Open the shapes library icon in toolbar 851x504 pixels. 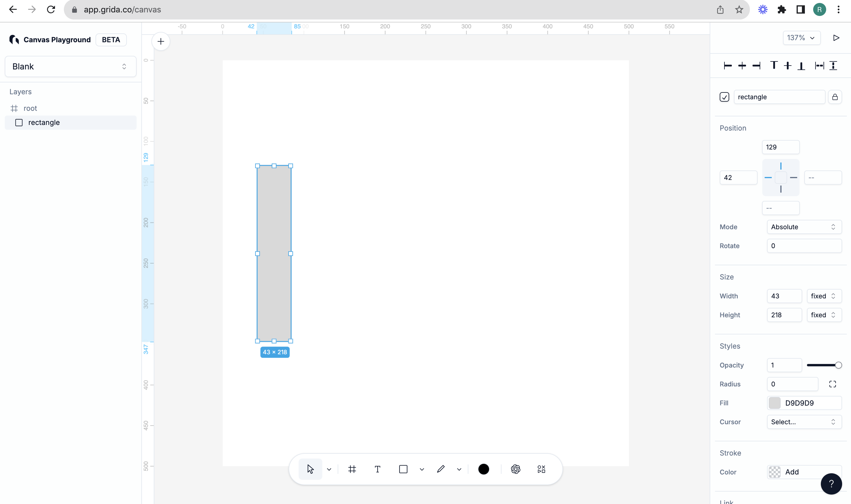[541, 469]
